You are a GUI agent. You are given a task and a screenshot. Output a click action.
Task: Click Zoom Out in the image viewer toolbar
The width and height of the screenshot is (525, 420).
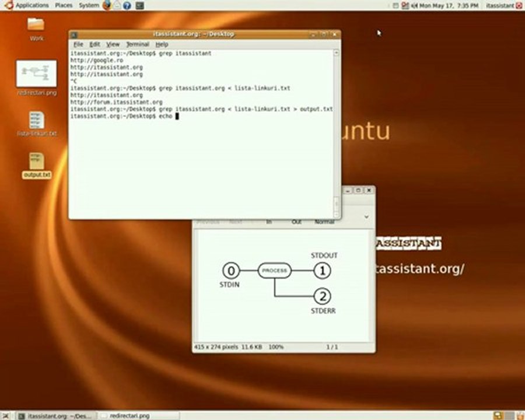coord(296,222)
